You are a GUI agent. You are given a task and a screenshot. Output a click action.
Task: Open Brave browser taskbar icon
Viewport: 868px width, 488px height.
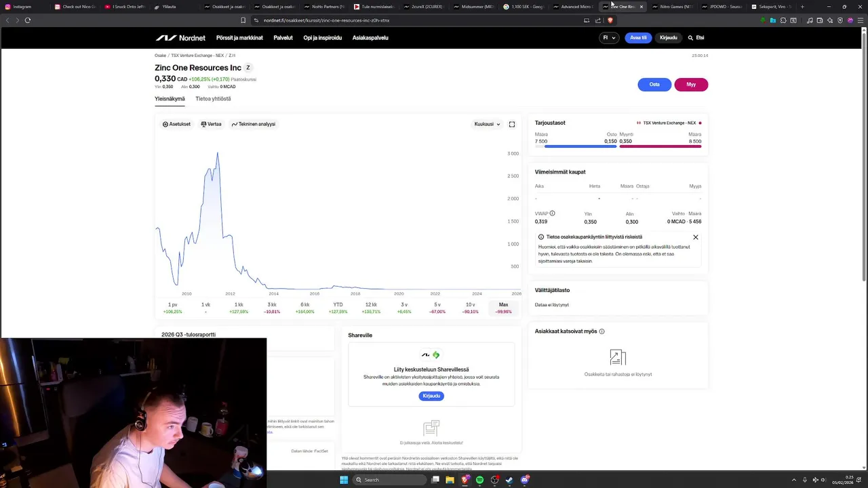465,480
